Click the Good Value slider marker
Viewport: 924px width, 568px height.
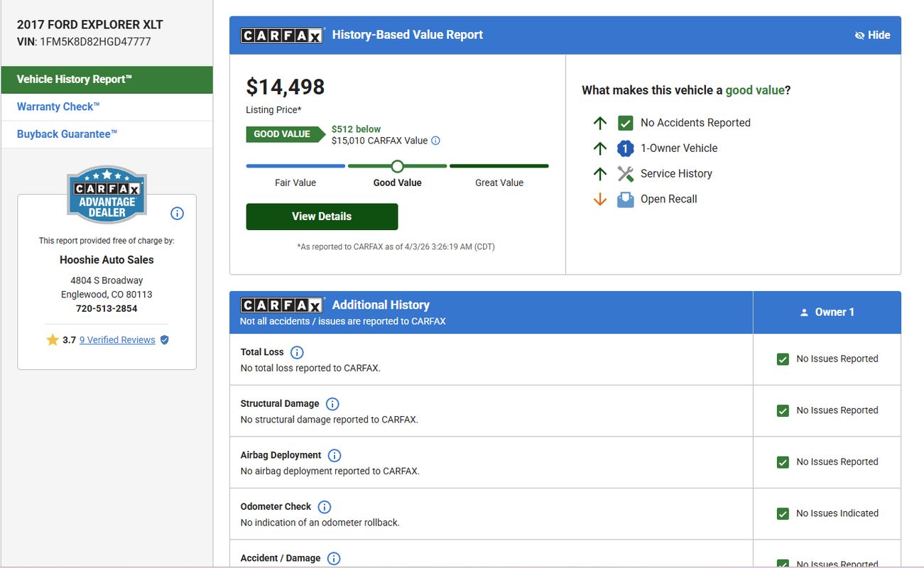398,166
